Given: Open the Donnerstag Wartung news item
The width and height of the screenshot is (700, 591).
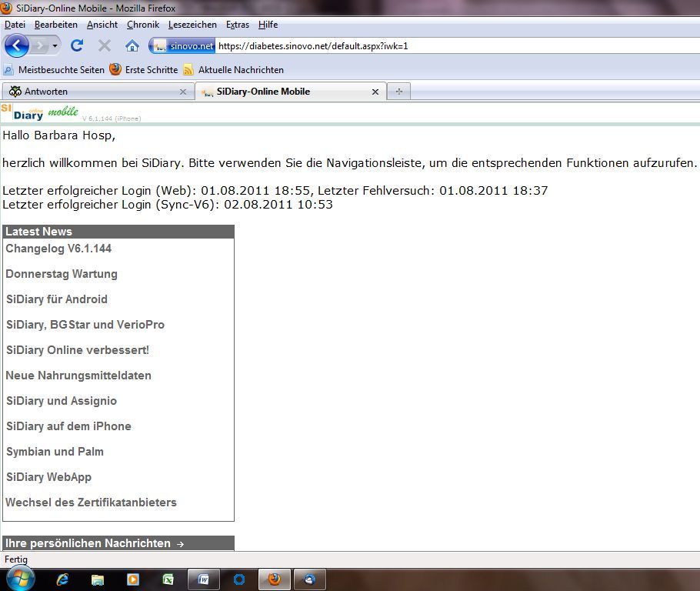Looking at the screenshot, I should click(x=62, y=274).
